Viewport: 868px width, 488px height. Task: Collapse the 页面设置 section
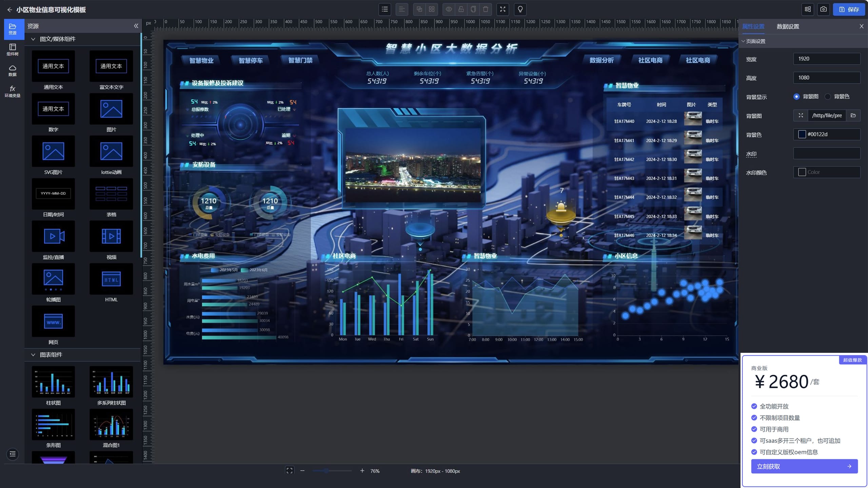tap(743, 41)
